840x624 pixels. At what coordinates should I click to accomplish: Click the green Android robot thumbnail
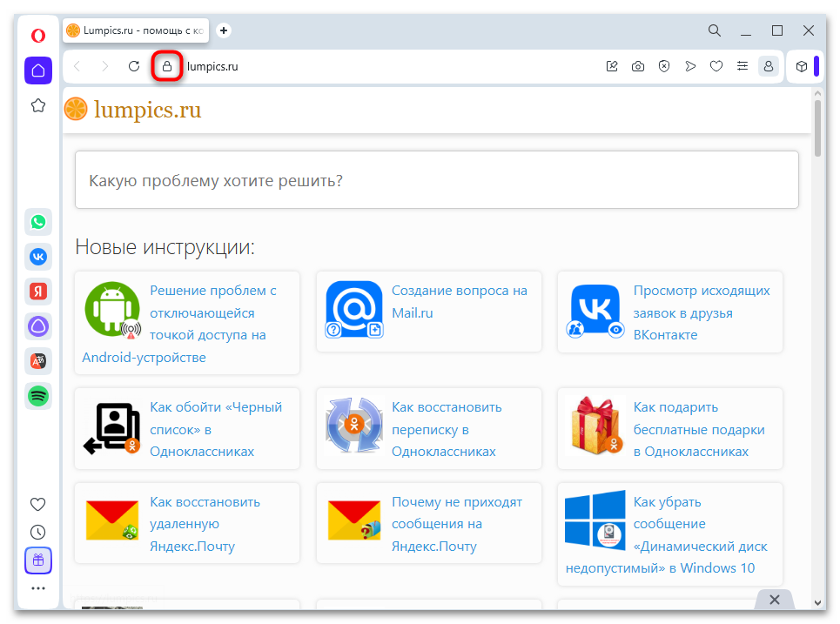pyautogui.click(x=112, y=310)
